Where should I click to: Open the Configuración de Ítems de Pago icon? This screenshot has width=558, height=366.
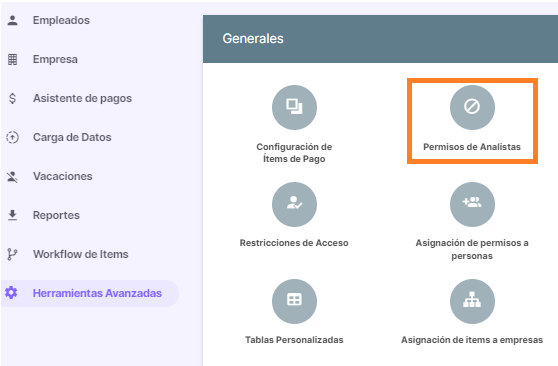[x=294, y=107]
